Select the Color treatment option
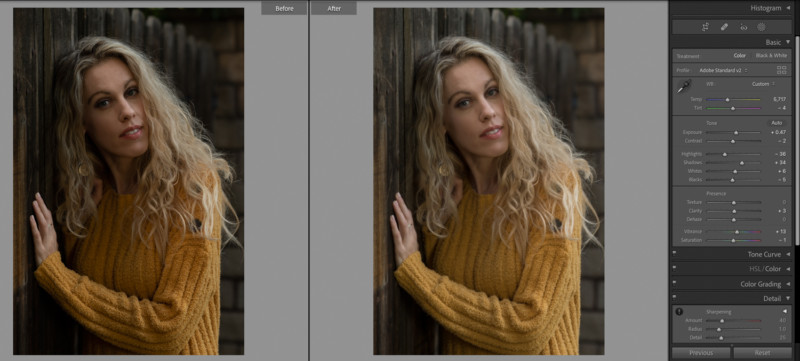The width and height of the screenshot is (800, 361). point(740,56)
